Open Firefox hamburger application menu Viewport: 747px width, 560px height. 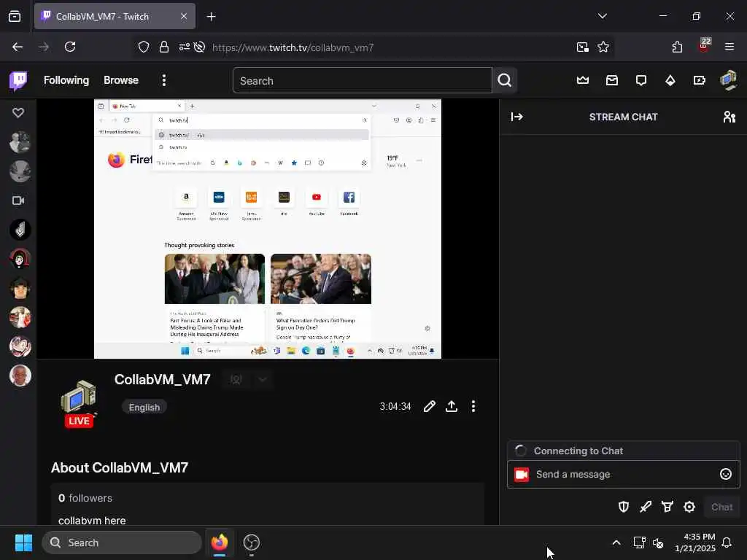(x=729, y=47)
